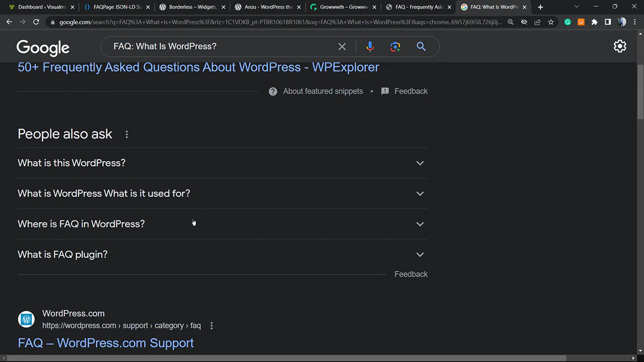Screen dimensions: 644x362
Task: Reload the Google search page
Action: click(x=36, y=22)
